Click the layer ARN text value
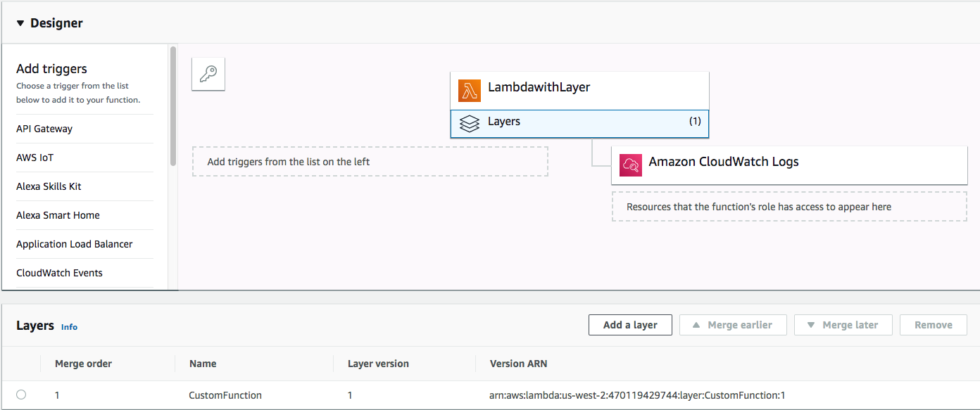 pos(637,395)
